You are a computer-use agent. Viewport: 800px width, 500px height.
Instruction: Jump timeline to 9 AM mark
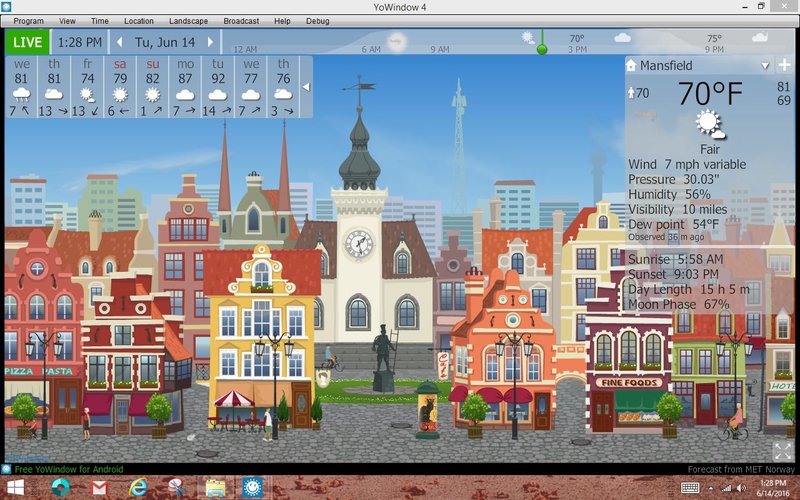coord(439,49)
